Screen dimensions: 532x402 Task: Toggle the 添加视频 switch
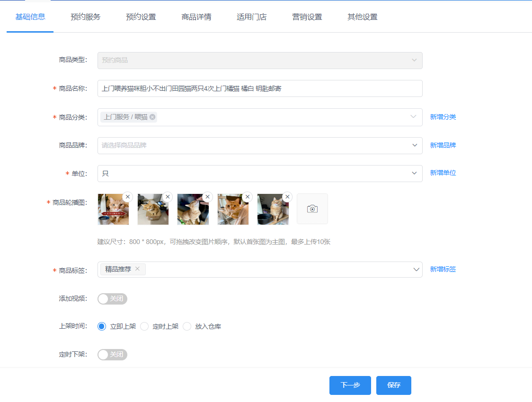pyautogui.click(x=112, y=299)
